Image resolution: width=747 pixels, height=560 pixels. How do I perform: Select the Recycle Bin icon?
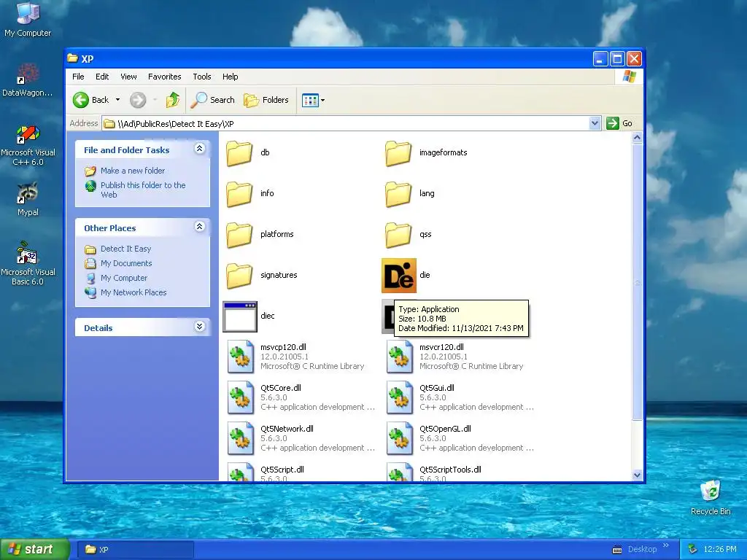711,497
